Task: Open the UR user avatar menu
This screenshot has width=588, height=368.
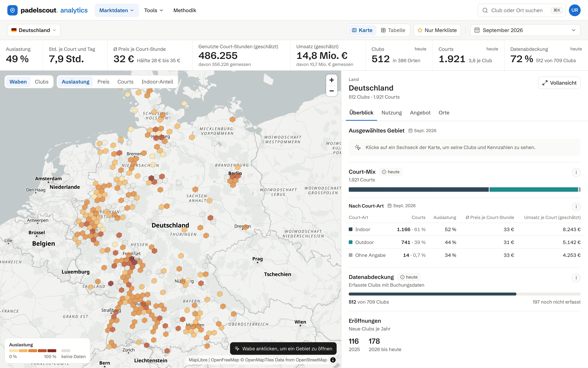Action: coord(575,10)
